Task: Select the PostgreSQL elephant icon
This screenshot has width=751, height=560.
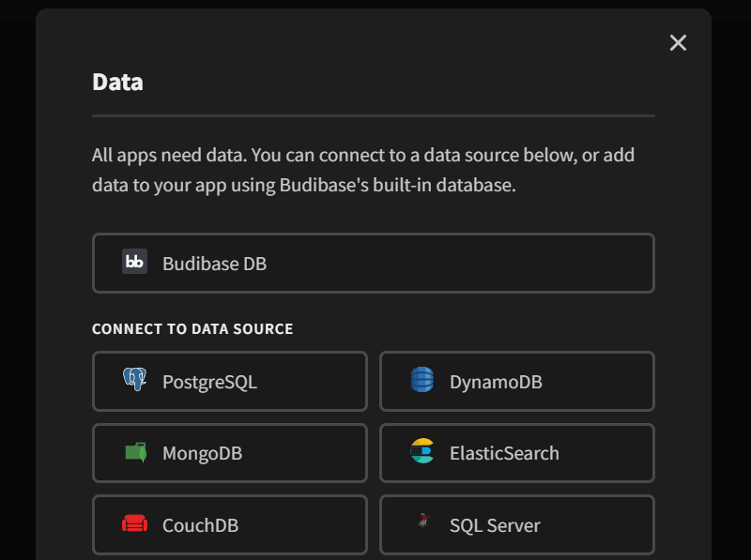Action: pyautogui.click(x=134, y=381)
